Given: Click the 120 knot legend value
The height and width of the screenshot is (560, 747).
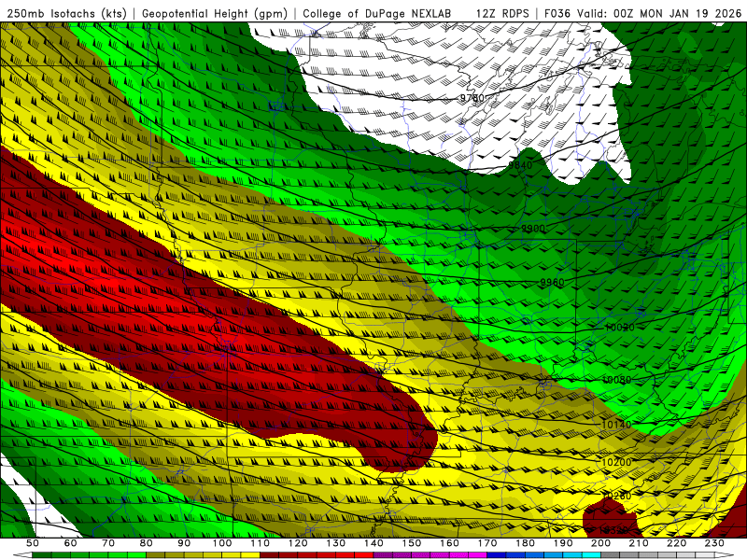Looking at the screenshot, I should point(298,543).
